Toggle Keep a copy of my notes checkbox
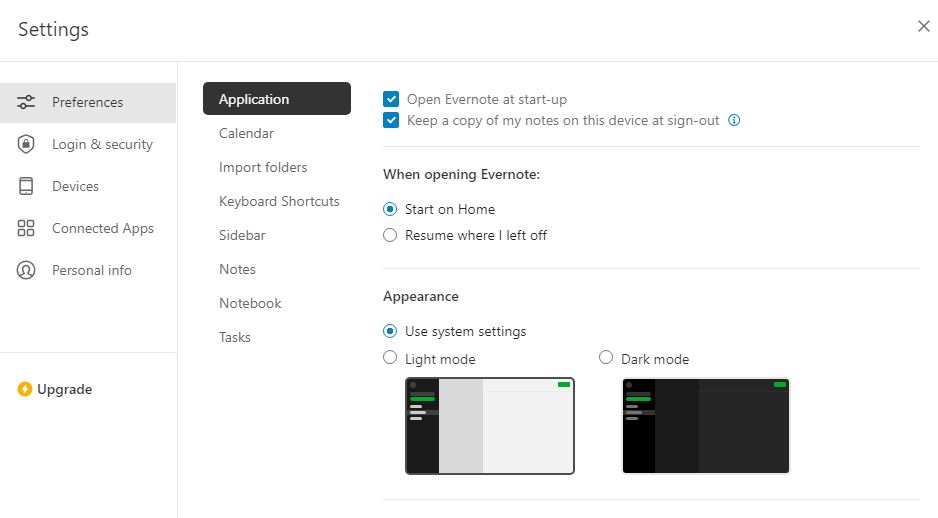938x518 pixels. coord(391,120)
